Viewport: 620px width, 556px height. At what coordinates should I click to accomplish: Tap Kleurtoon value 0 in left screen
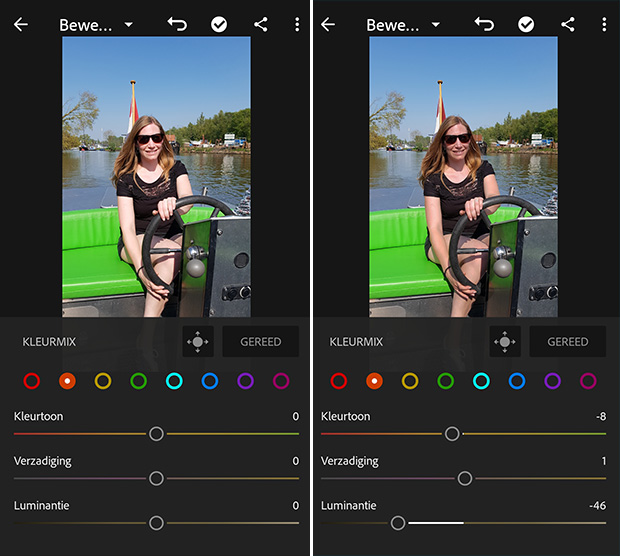(296, 416)
